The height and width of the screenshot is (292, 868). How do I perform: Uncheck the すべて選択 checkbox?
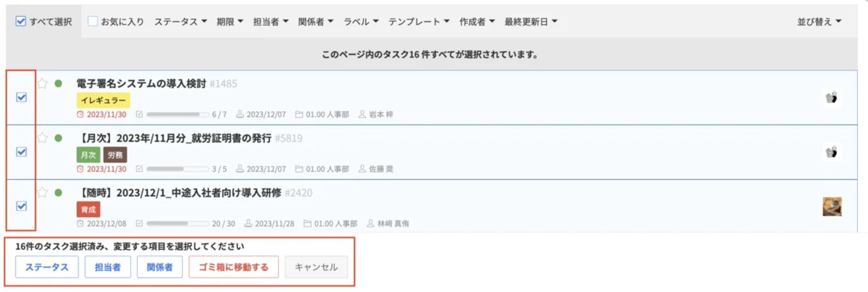21,21
